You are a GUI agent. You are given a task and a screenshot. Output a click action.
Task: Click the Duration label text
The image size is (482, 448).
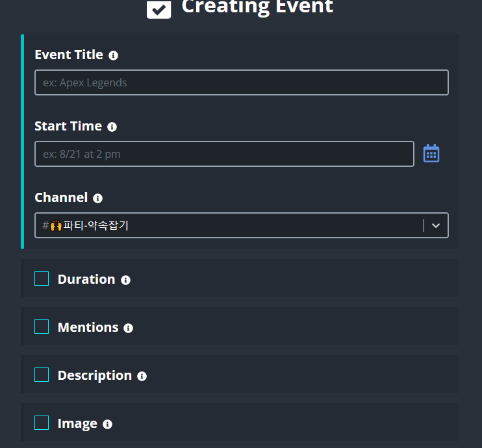click(86, 279)
